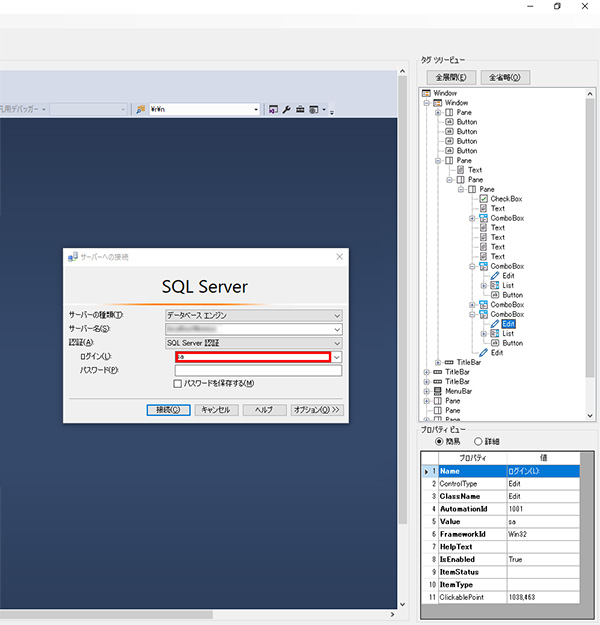Click the パスワード input field
600x625 pixels.
click(x=258, y=371)
